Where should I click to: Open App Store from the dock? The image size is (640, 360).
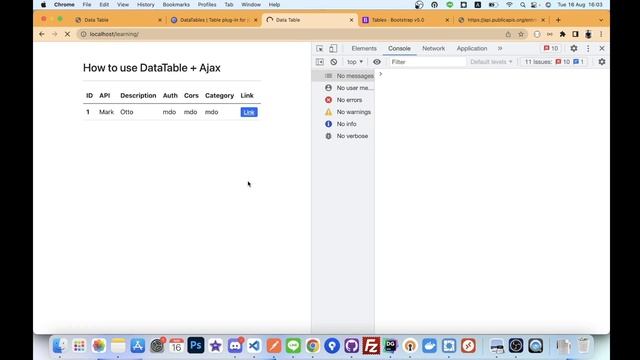[x=138, y=346]
